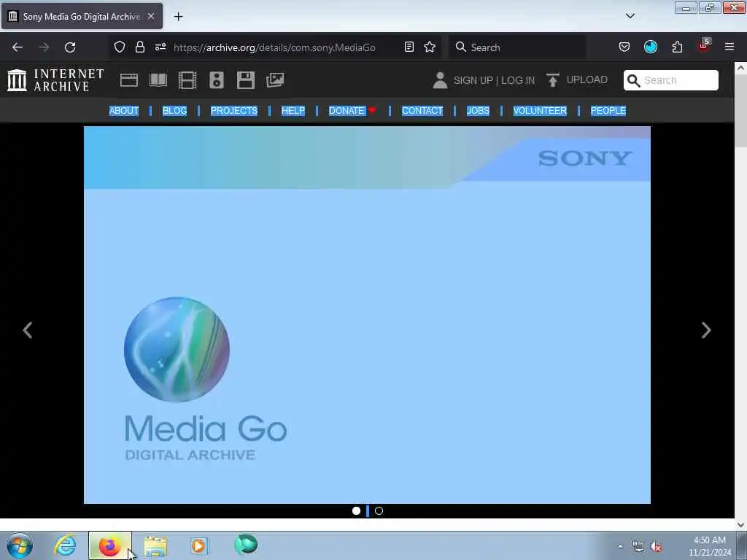
Task: Show previous carousel image
Action: coord(28,330)
